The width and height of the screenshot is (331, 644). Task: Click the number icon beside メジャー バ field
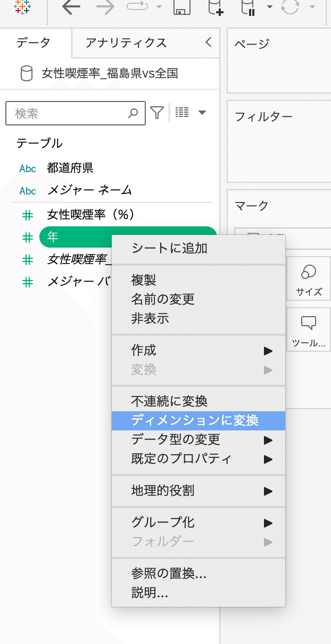pos(28,282)
